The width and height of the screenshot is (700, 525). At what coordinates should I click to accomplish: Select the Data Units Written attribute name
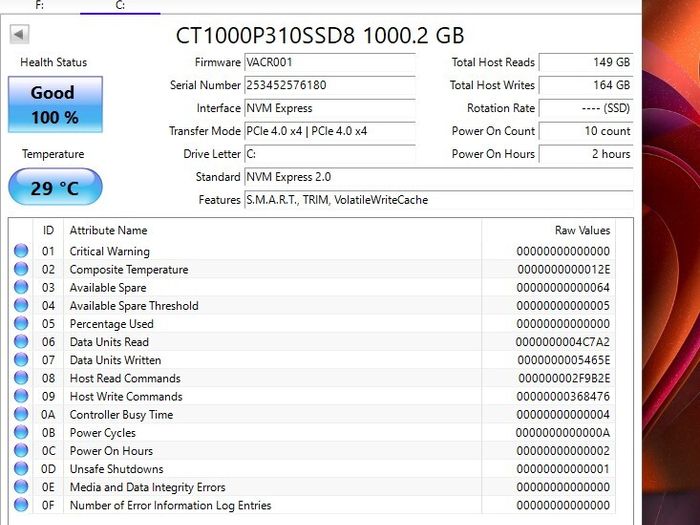115,360
